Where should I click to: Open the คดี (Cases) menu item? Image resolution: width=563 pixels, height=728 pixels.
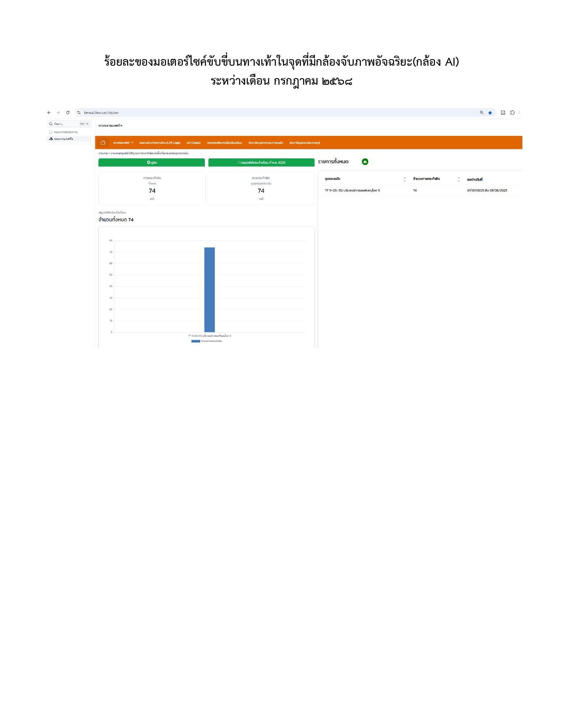[x=194, y=143]
